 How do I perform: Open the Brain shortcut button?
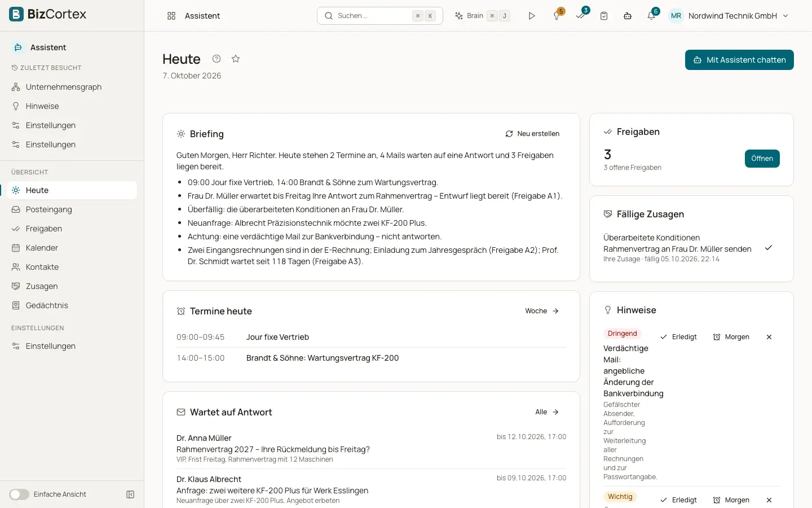482,16
